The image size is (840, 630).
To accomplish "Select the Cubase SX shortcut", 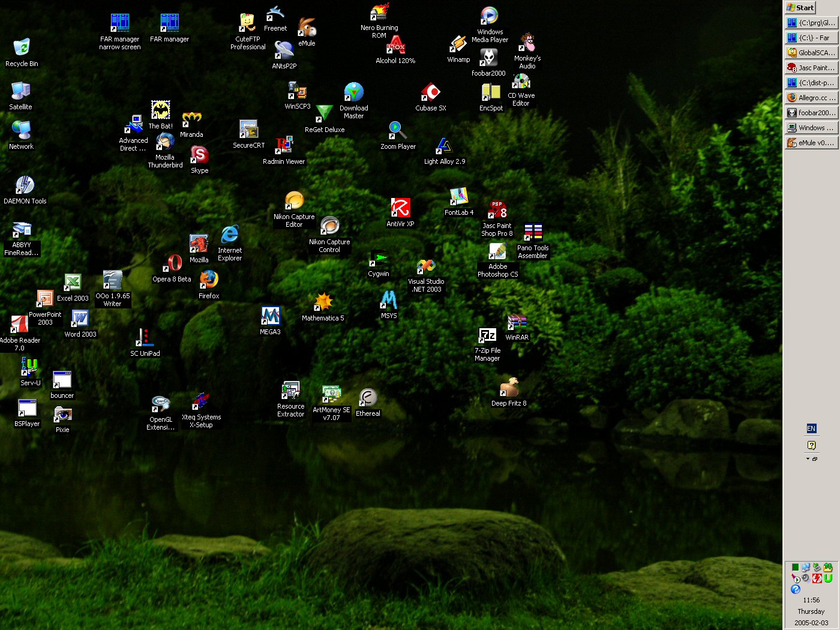I will (430, 93).
